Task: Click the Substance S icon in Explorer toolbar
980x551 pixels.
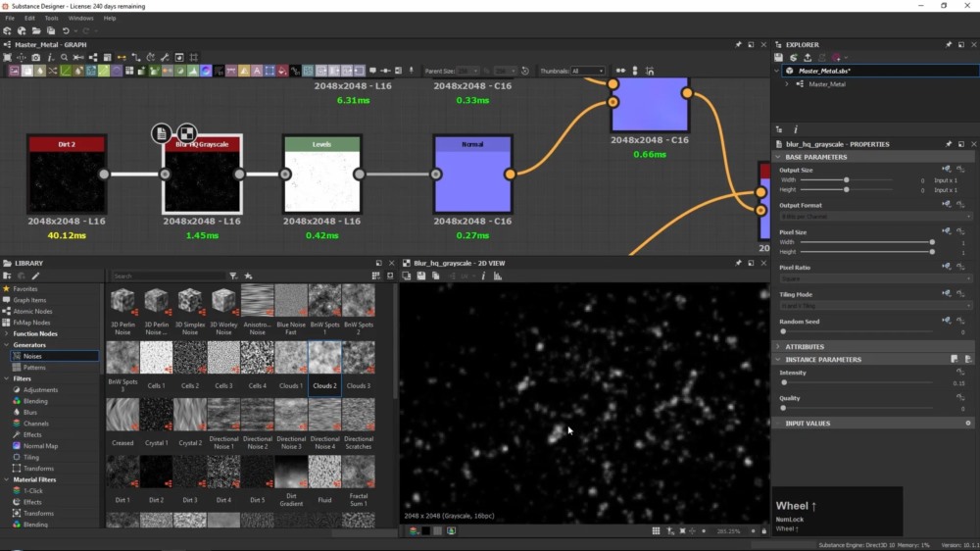Action: click(x=793, y=58)
